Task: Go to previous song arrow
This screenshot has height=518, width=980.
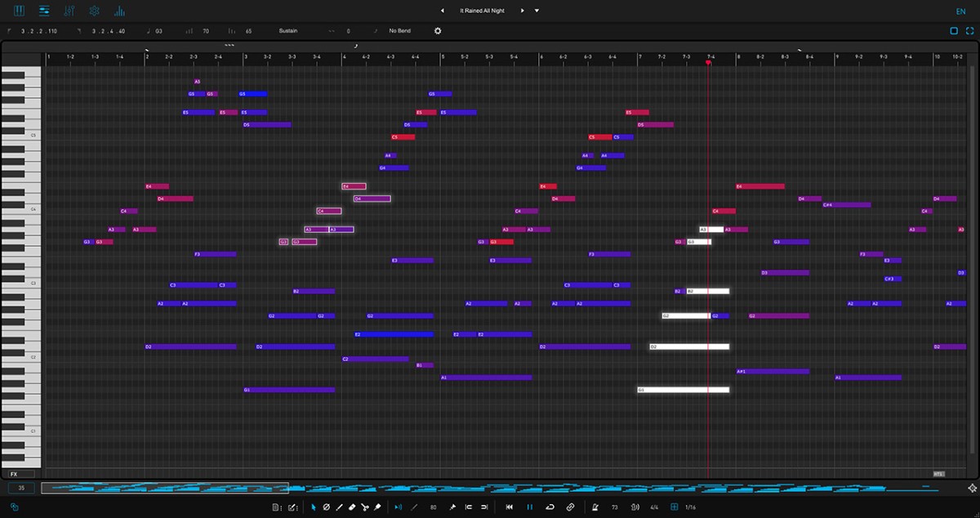Action: 442,11
